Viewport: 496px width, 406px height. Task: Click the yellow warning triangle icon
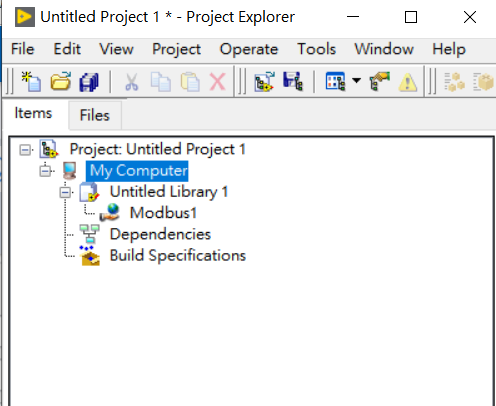tap(408, 82)
